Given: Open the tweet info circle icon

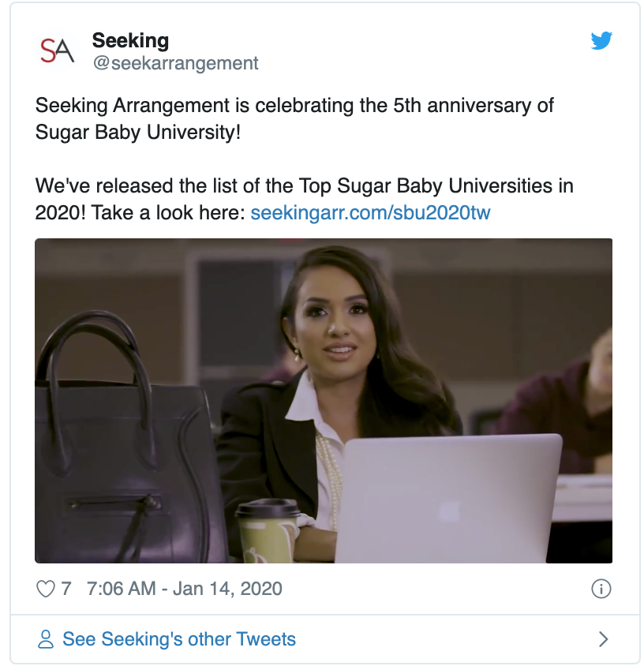Looking at the screenshot, I should tap(601, 589).
